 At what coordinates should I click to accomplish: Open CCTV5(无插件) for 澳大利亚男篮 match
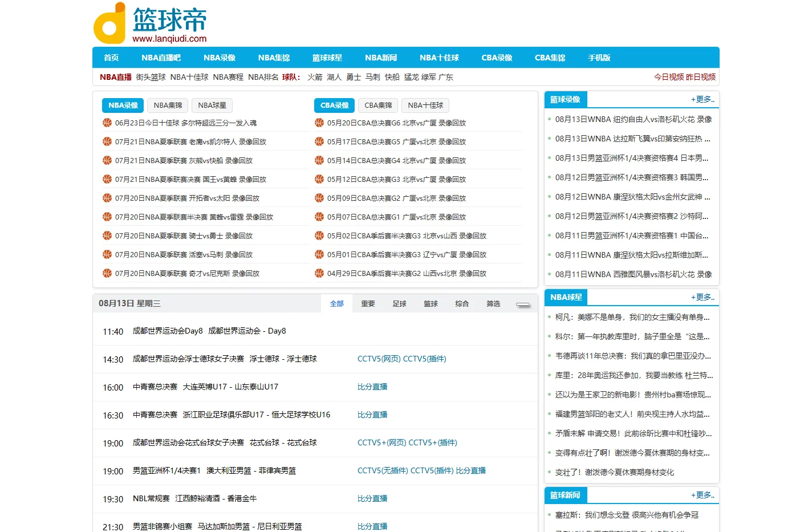(383, 470)
